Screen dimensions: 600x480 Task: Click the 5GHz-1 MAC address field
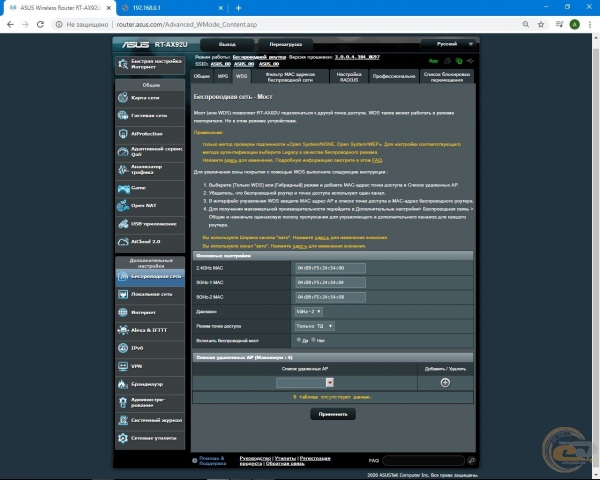(330, 282)
